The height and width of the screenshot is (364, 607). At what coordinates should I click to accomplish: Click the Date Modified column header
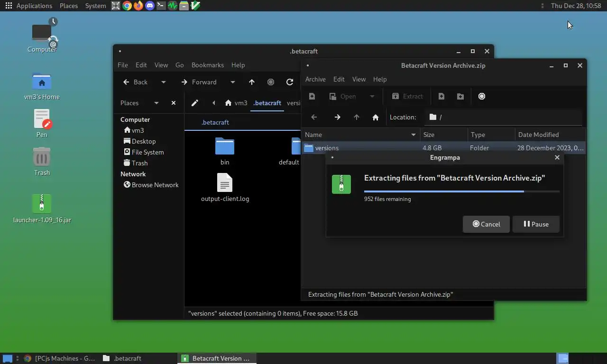click(550, 135)
